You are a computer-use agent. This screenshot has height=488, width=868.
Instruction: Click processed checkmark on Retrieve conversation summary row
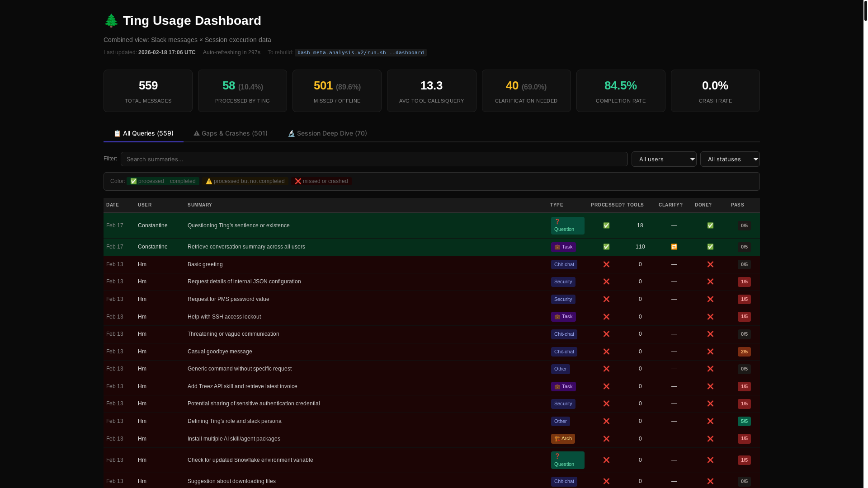606,247
